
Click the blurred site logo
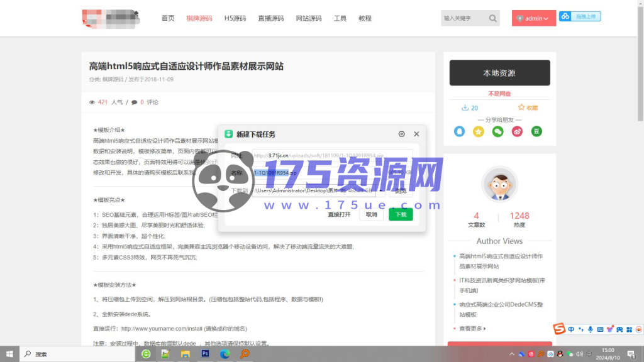coord(111,18)
